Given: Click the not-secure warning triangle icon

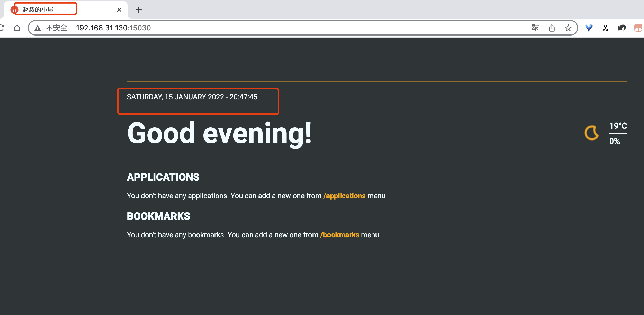Looking at the screenshot, I should click(x=38, y=28).
